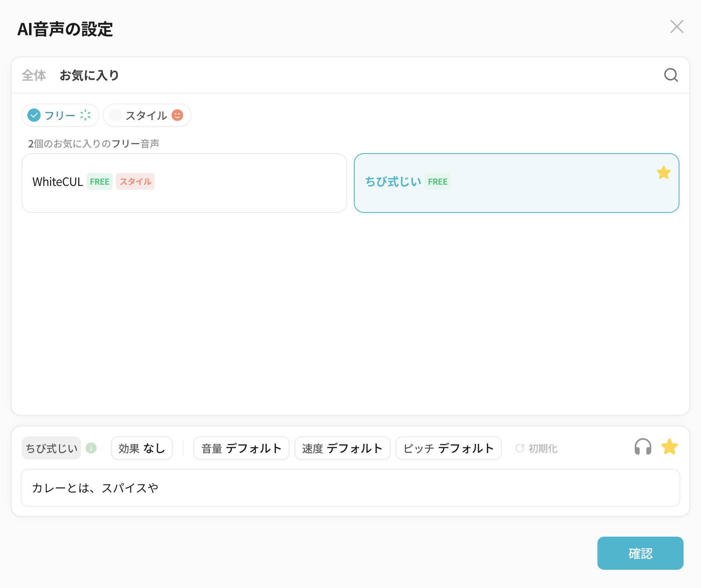Open the 音量 デフォルト dropdown
Image resolution: width=701 pixels, height=588 pixels.
tap(242, 448)
